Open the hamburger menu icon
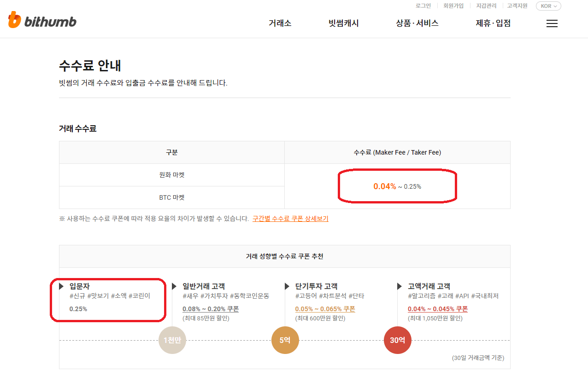588x371 pixels. click(552, 23)
